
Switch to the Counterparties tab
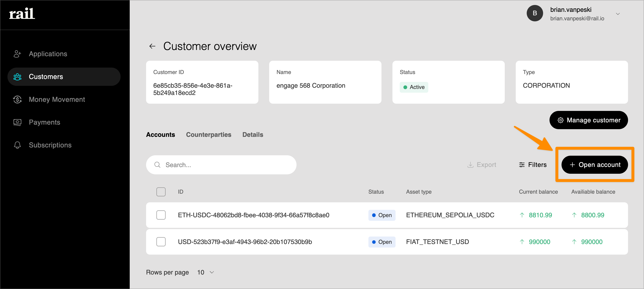(x=208, y=135)
